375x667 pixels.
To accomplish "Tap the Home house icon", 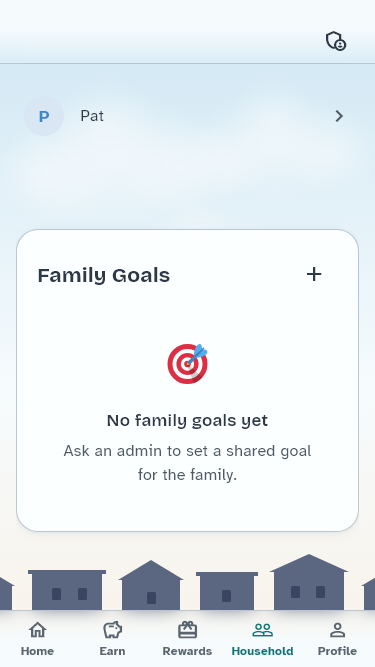I will pyautogui.click(x=37, y=630).
